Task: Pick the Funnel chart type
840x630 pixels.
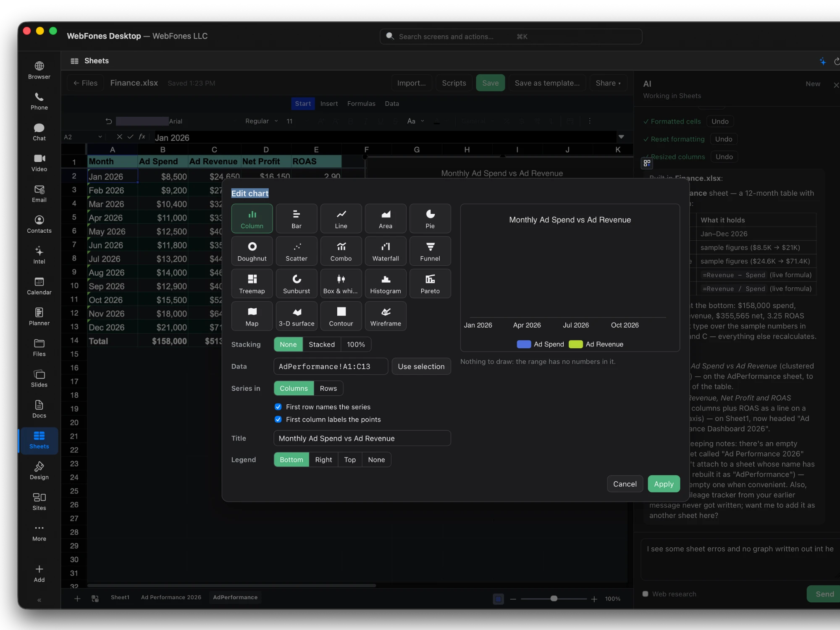Action: (430, 251)
